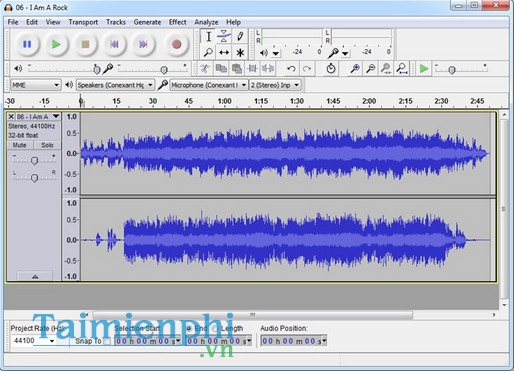The image size is (514, 371).
Task: Click the Paste icon in edit toolbar
Action: click(237, 69)
